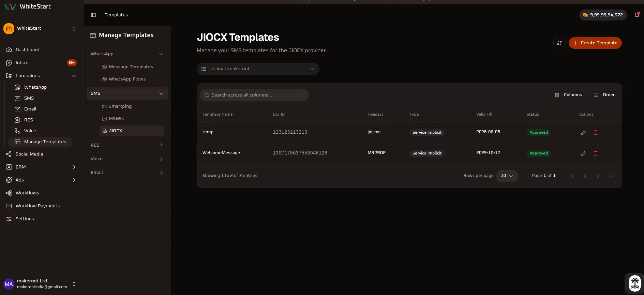The height and width of the screenshot is (295, 644).
Task: Collapse the WhatsApp templates section
Action: 127,54
